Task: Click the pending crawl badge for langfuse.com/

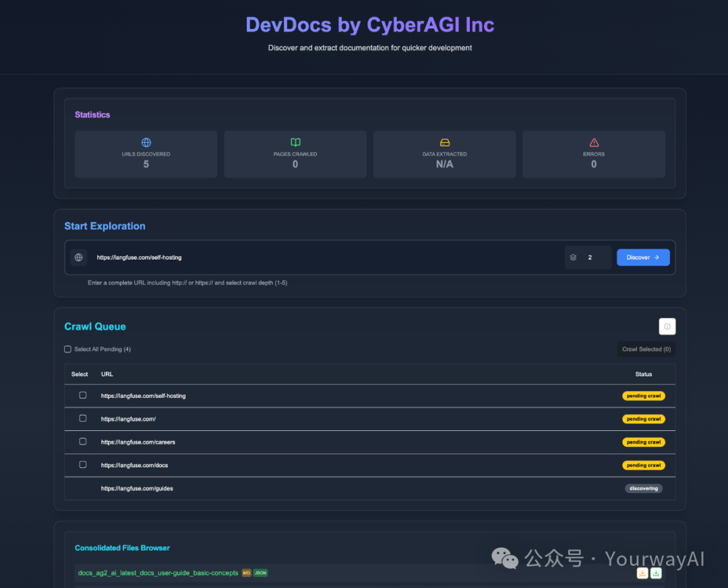Action: click(644, 419)
